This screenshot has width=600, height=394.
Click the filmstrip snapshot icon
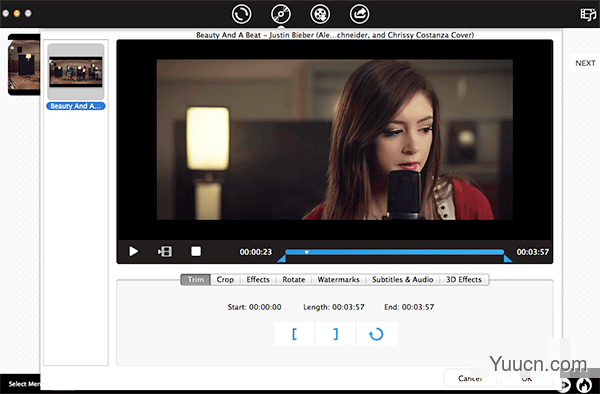point(165,251)
